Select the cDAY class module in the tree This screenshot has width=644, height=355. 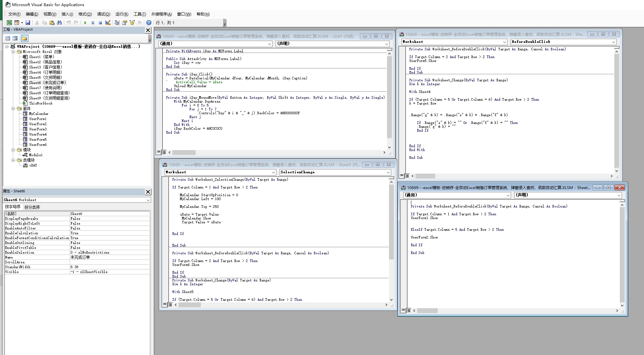pyautogui.click(x=33, y=165)
